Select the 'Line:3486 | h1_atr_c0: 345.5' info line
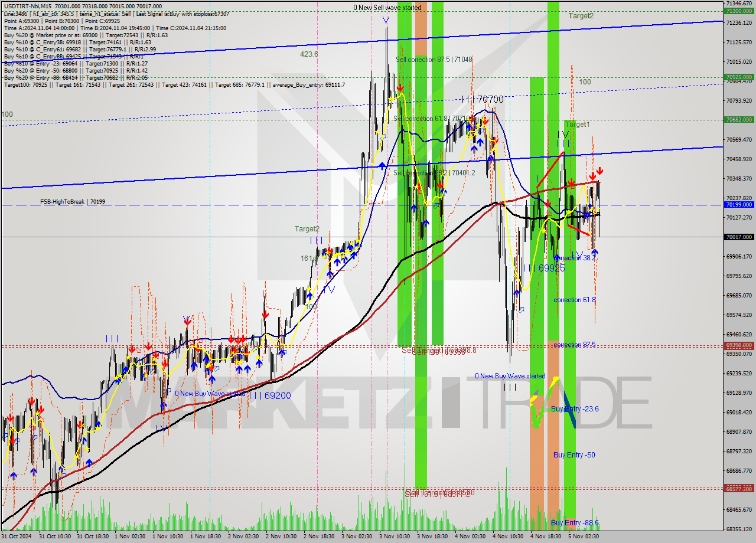The width and height of the screenshot is (756, 543). coord(116,14)
